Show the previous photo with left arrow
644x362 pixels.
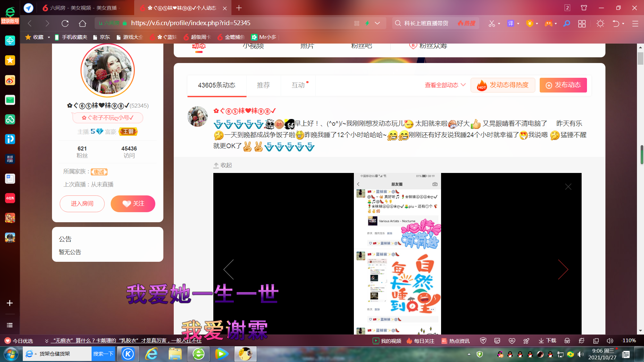tap(228, 269)
